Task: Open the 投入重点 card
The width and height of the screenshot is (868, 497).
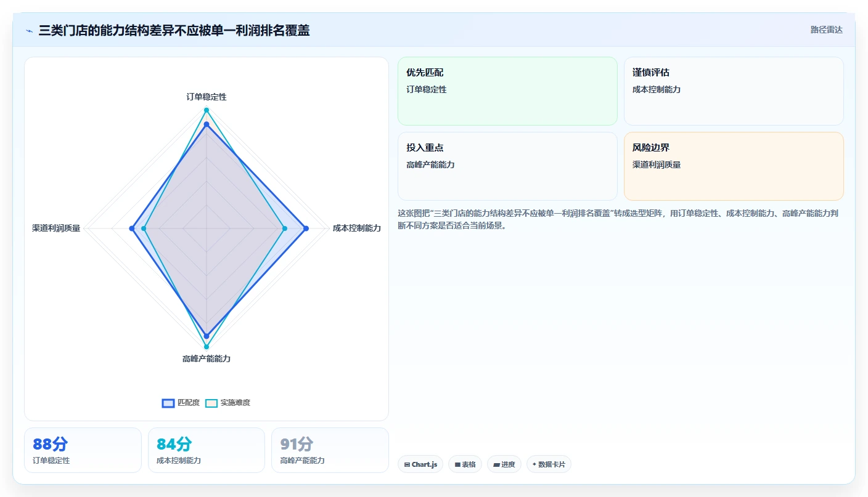Action: click(x=507, y=166)
